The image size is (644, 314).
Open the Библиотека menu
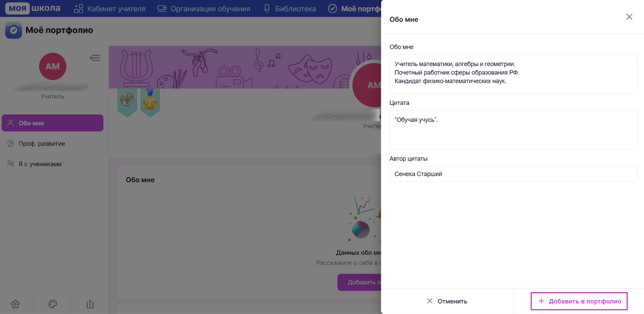pyautogui.click(x=290, y=8)
